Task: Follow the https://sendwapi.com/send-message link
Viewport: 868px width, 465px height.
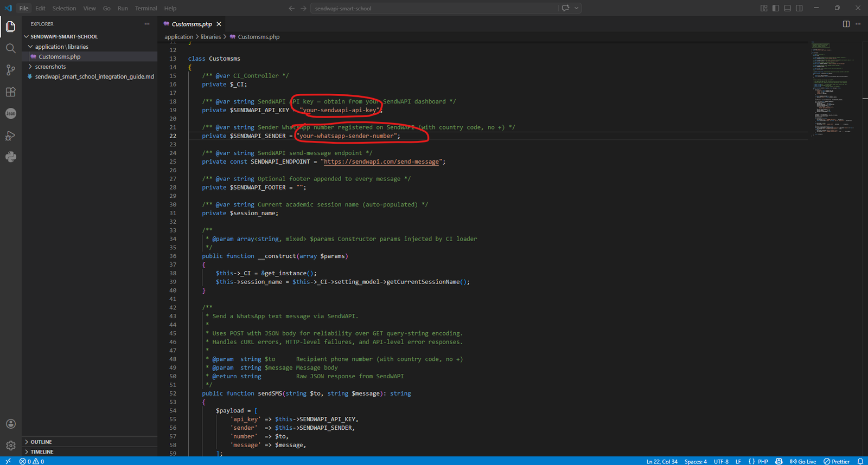Action: (381, 162)
